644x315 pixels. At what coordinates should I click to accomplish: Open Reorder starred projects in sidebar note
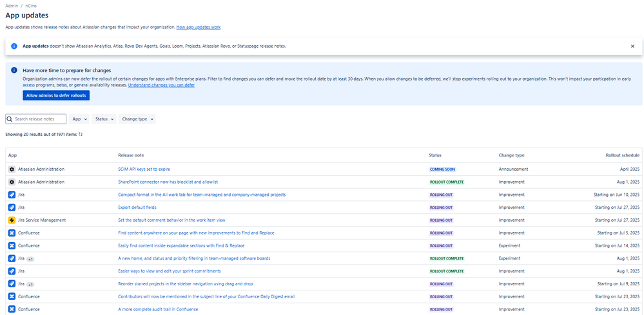click(185, 284)
